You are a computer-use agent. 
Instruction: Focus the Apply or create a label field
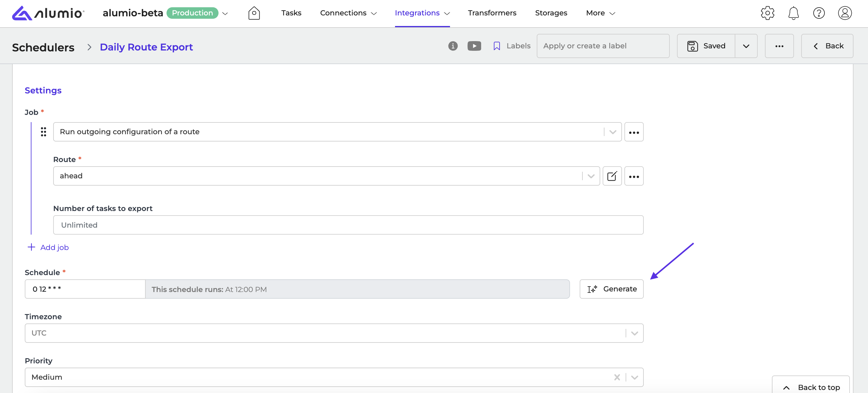coord(603,46)
